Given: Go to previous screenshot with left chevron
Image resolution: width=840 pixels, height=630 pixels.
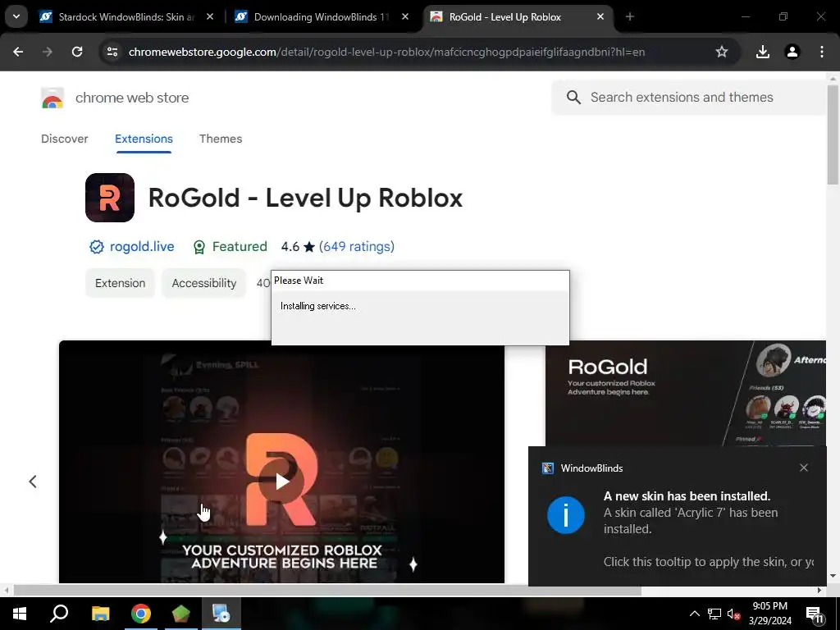Looking at the screenshot, I should point(33,481).
